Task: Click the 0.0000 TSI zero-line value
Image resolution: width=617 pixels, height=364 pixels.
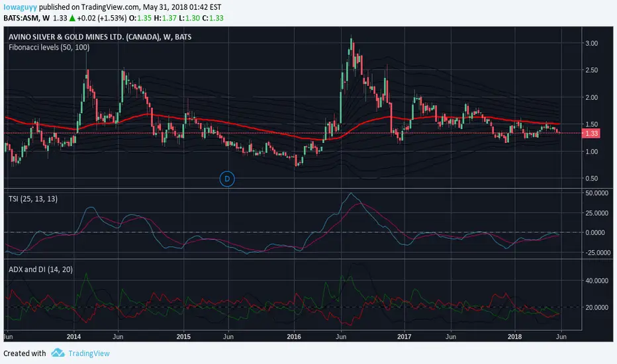Action: coord(595,232)
